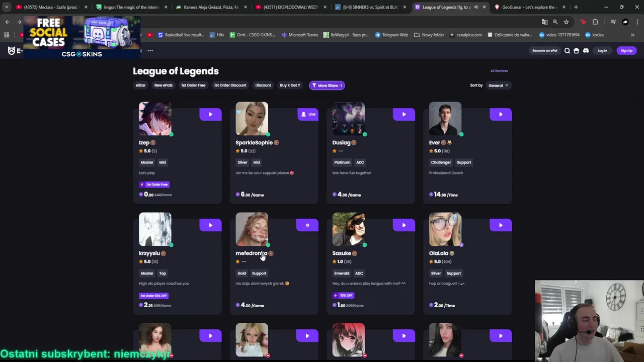Click the gift box icon
644x362 pixels.
click(577, 51)
